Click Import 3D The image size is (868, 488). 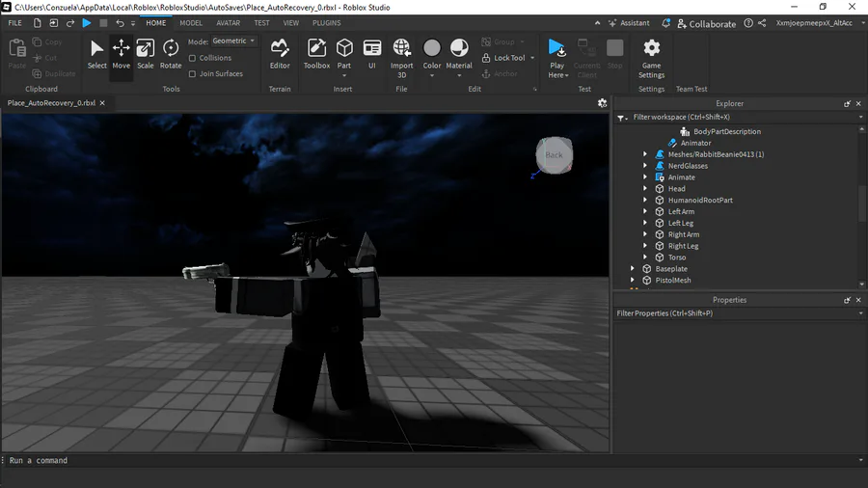402,58
